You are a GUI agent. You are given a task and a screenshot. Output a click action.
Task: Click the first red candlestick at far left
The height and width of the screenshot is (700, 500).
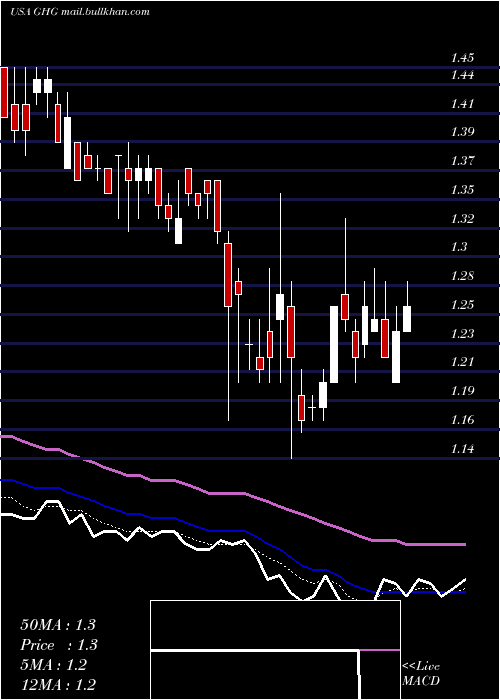click(4, 92)
